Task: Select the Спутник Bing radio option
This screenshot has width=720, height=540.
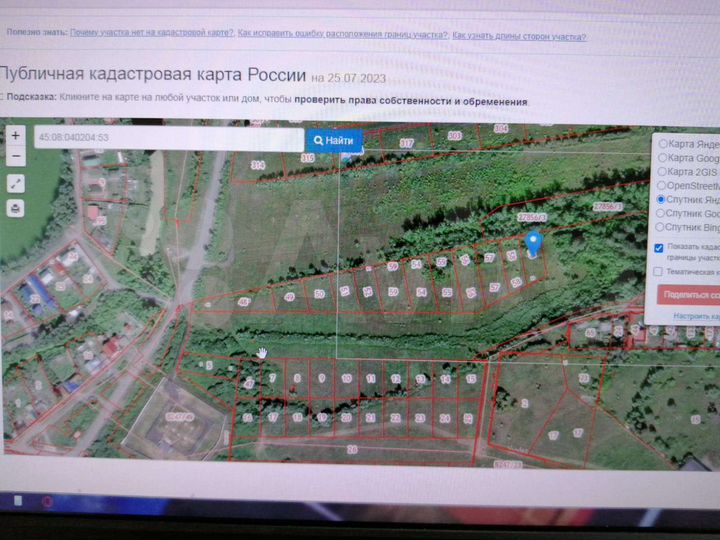Action: tap(660, 227)
